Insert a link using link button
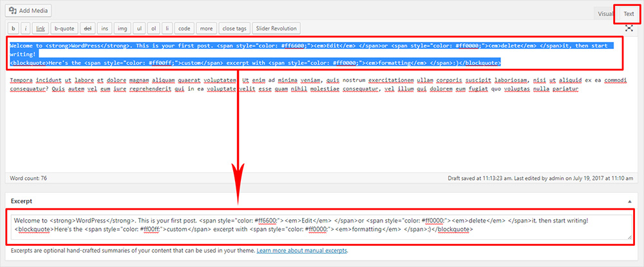The height and width of the screenshot is (267, 644). point(41,28)
